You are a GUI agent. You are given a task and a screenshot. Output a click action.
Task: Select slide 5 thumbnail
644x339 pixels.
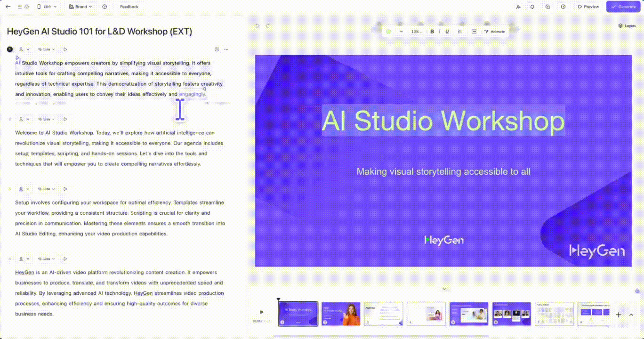[469, 314]
